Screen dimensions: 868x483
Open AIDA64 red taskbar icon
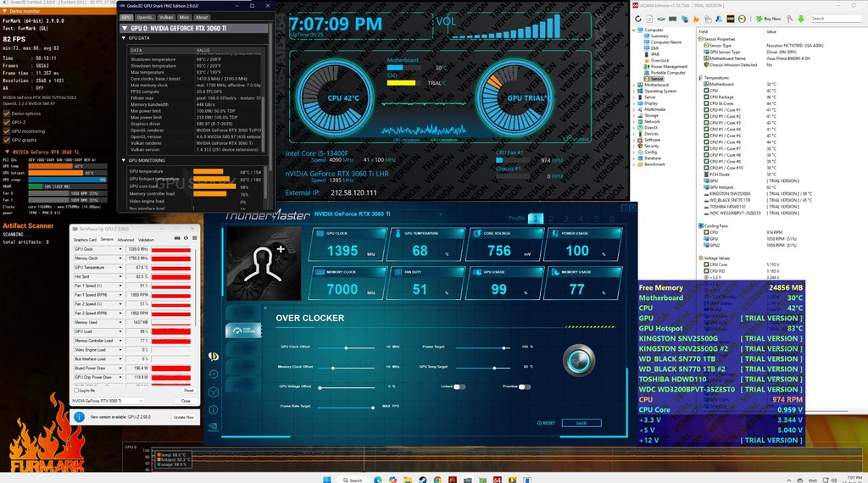(497, 479)
